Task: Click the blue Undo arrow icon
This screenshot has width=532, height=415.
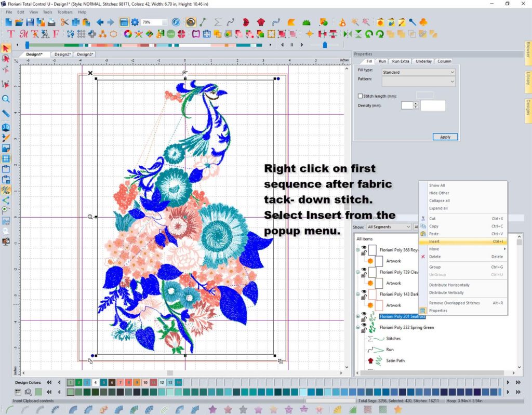Action: [99, 22]
